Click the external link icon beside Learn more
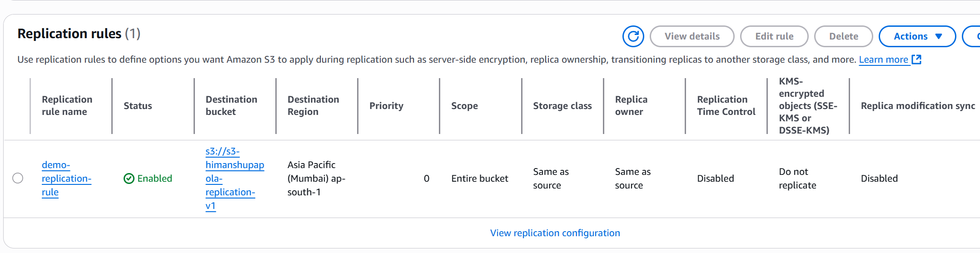Image resolution: width=980 pixels, height=253 pixels. (916, 60)
